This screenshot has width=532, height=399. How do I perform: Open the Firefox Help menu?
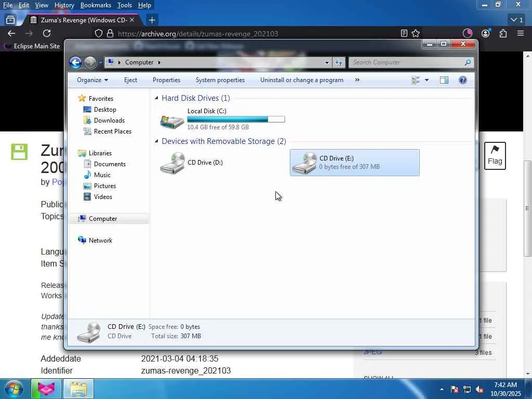tap(144, 5)
